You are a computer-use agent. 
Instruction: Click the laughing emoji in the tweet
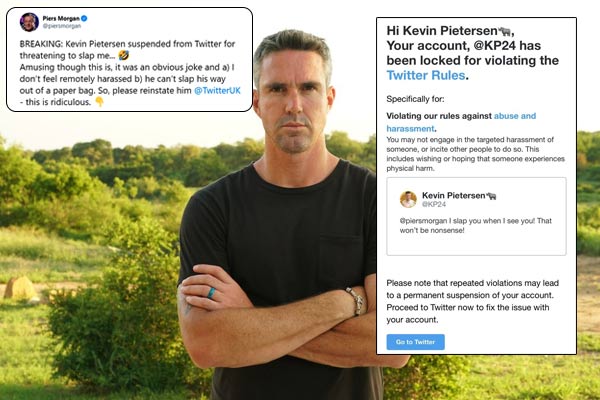[124, 56]
